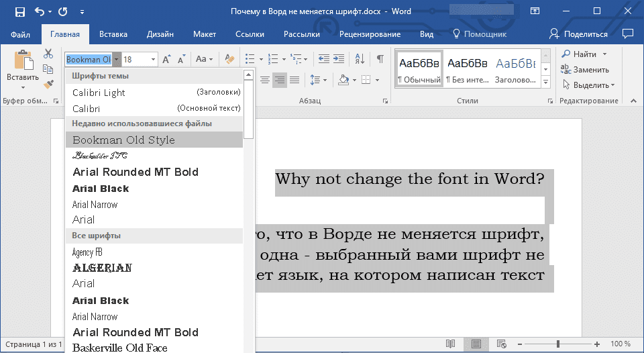Choose the Algerian font in list

click(102, 268)
